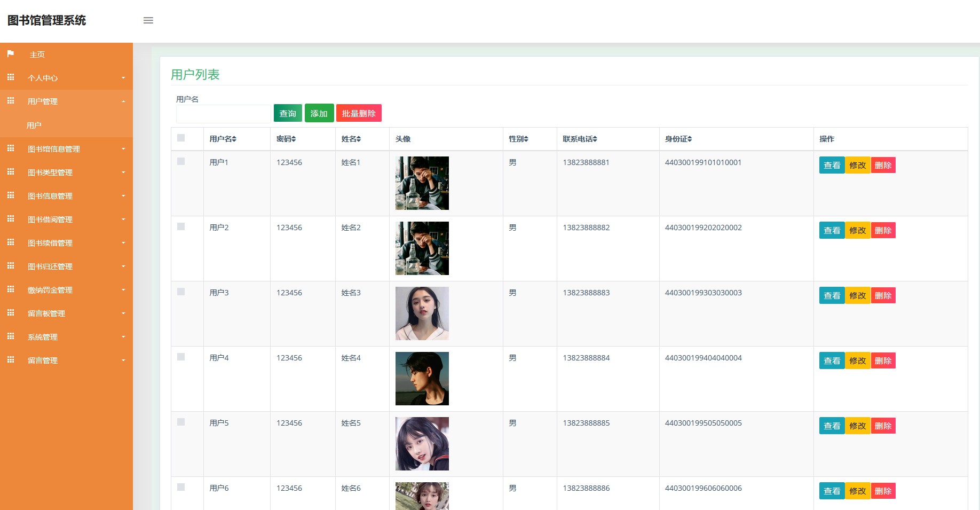Click the flag icon beside 主页

click(x=11, y=54)
